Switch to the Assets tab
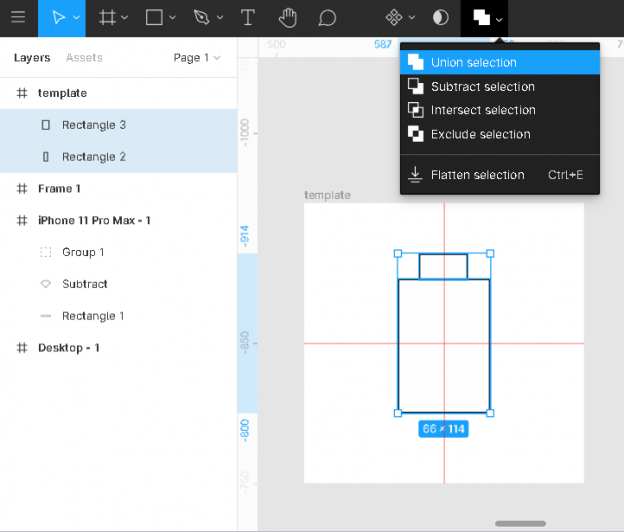624x532 pixels. (84, 58)
